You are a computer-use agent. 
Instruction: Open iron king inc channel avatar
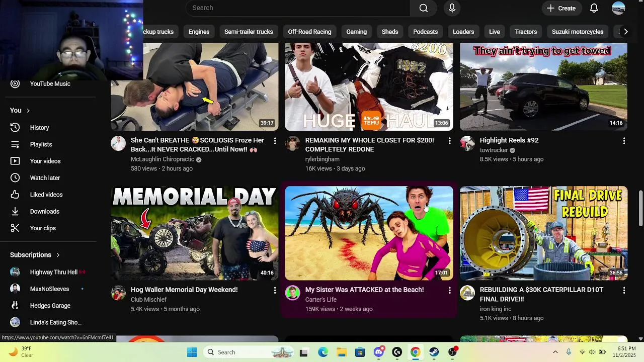click(x=467, y=293)
